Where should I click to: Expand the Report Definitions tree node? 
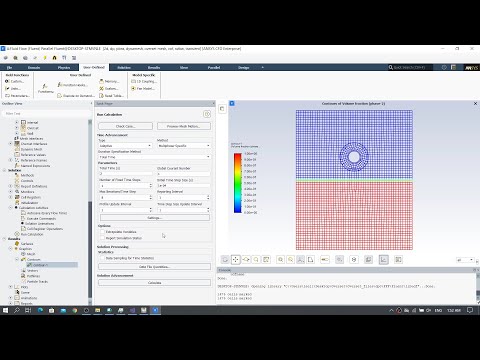point(11,186)
